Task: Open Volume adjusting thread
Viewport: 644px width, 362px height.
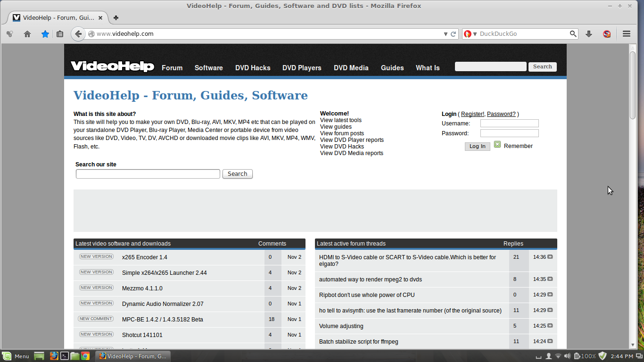Action: tap(341, 326)
